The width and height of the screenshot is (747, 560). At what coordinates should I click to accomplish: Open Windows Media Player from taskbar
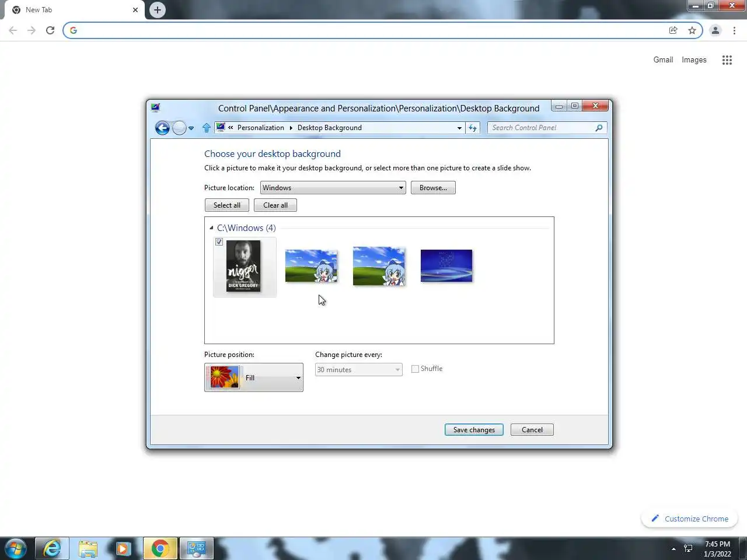[123, 549]
